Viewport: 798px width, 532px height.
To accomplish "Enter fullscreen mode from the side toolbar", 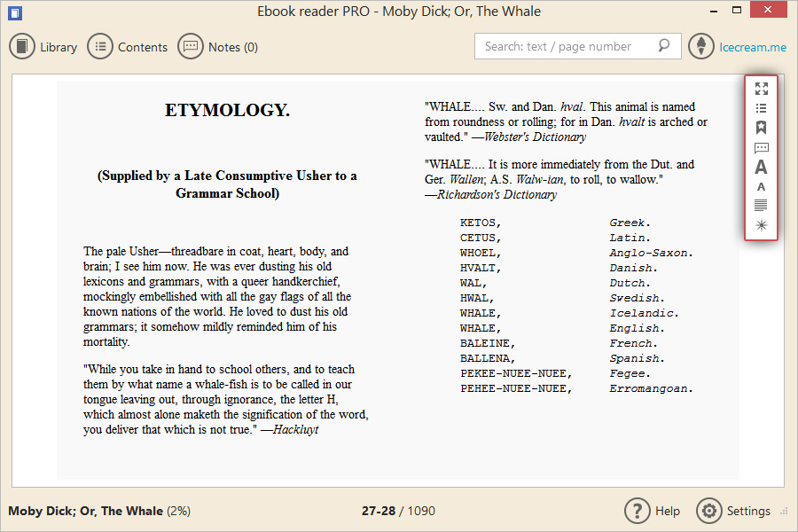I will (762, 89).
